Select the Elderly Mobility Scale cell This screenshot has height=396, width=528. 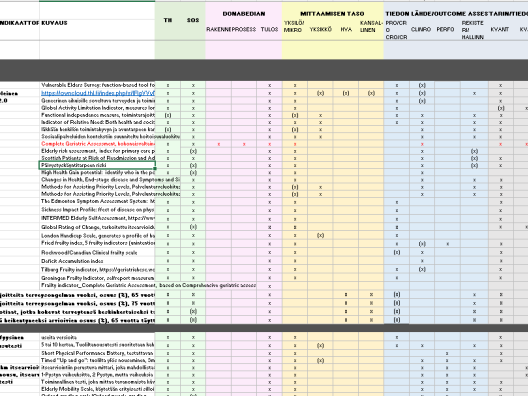click(97, 389)
